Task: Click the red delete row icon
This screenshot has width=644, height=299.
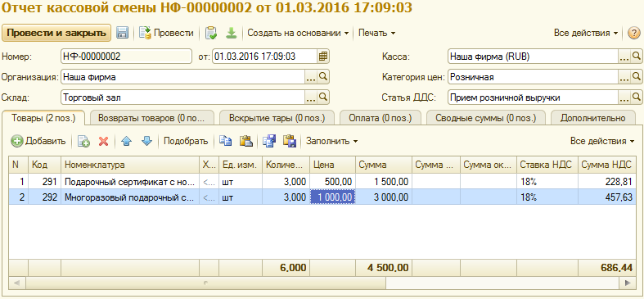Action: [x=103, y=141]
